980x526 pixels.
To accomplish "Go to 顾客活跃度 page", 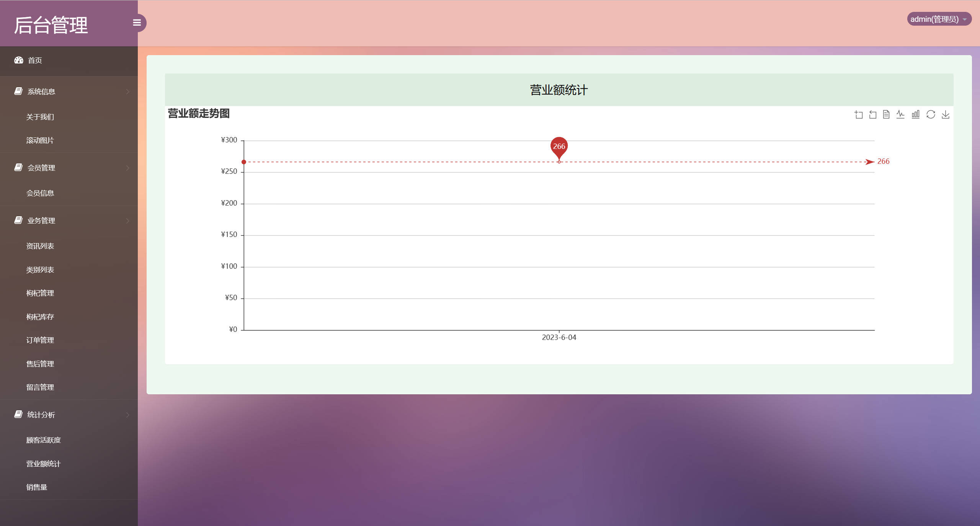I will tap(43, 440).
